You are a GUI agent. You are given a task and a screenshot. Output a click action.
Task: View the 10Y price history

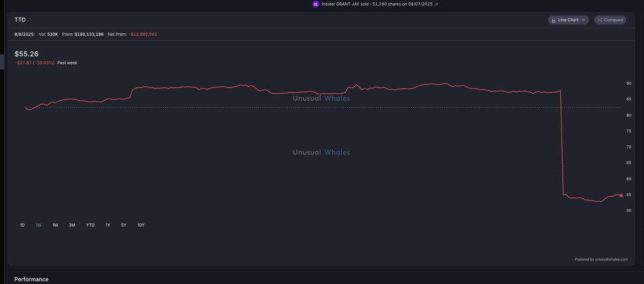141,225
